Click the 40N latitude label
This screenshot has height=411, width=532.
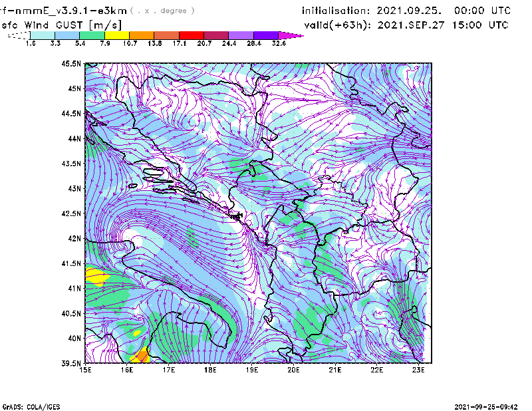[x=74, y=339]
